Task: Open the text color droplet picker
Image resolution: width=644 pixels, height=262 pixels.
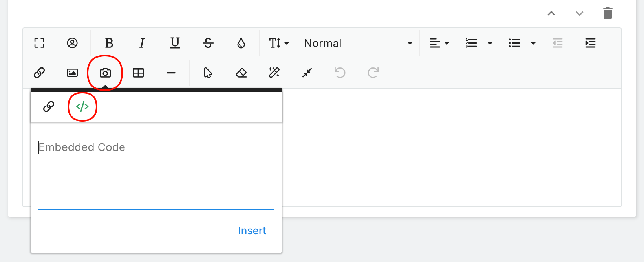Action: 241,43
